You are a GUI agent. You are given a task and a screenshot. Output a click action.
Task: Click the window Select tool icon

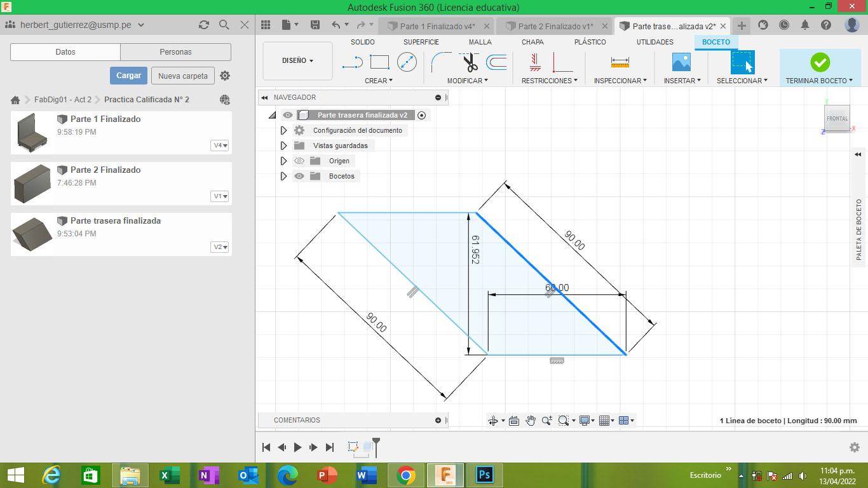(742, 62)
